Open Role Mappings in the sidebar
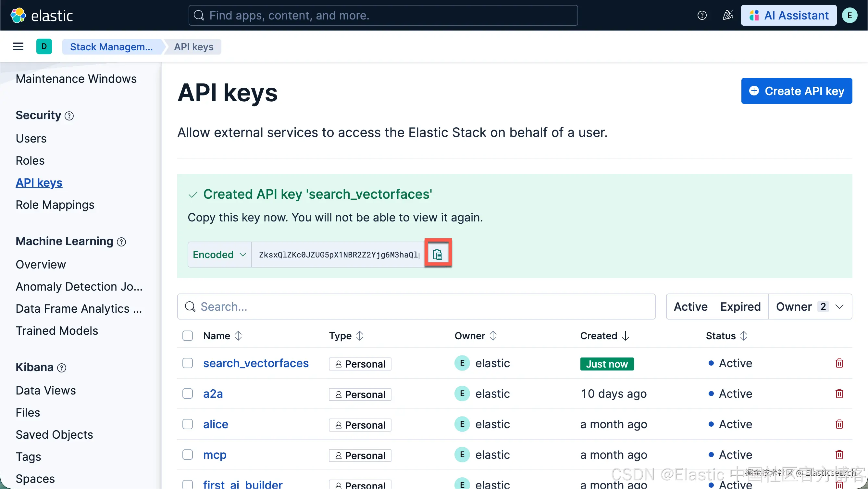Image resolution: width=868 pixels, height=489 pixels. 55,205
